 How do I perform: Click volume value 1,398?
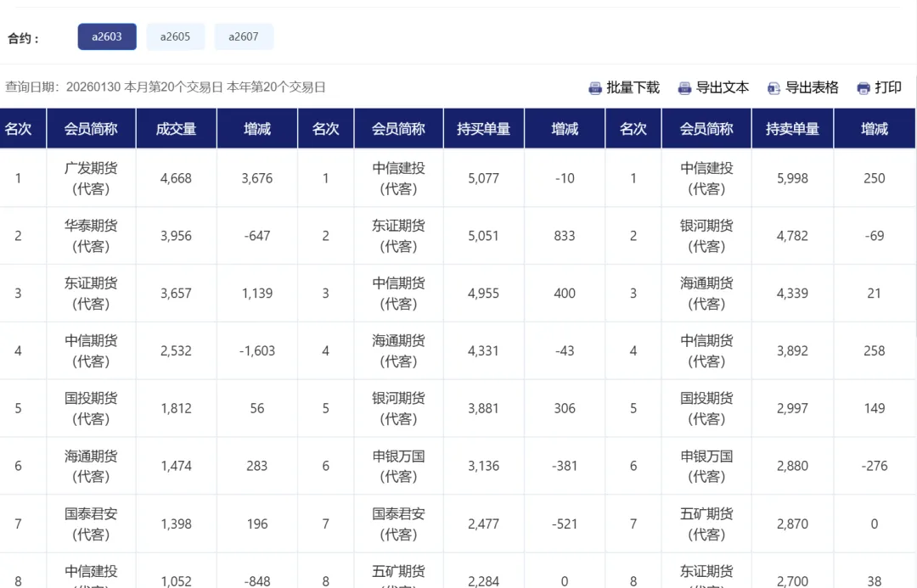coord(176,524)
